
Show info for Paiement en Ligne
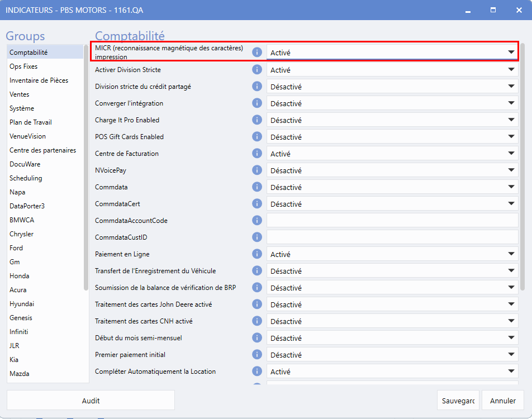[x=257, y=254]
